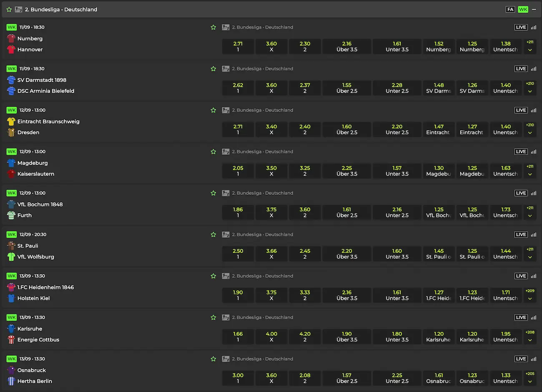Favorite the 2. Bundesliga league header star
Image resolution: width=542 pixels, height=392 pixels.
[x=9, y=9]
